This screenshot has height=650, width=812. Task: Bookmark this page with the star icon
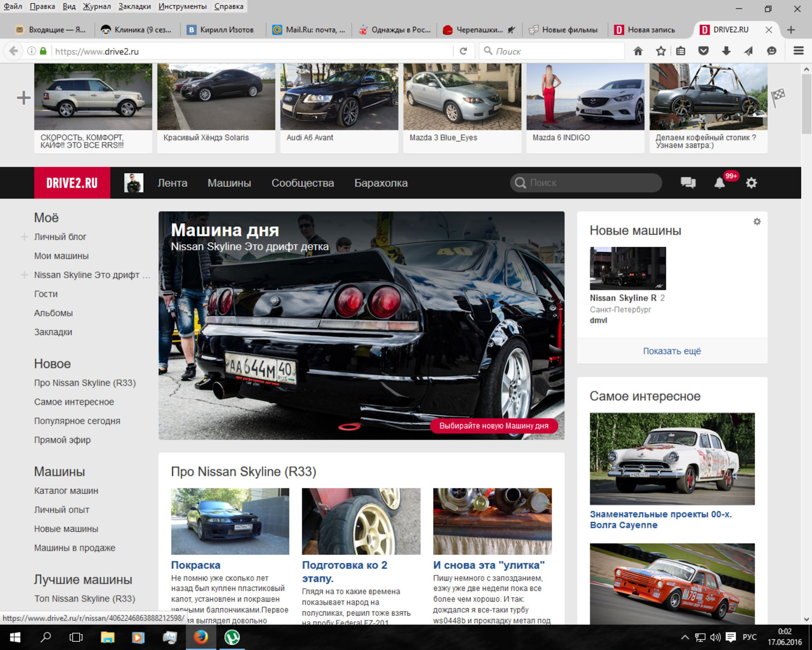coord(661,51)
